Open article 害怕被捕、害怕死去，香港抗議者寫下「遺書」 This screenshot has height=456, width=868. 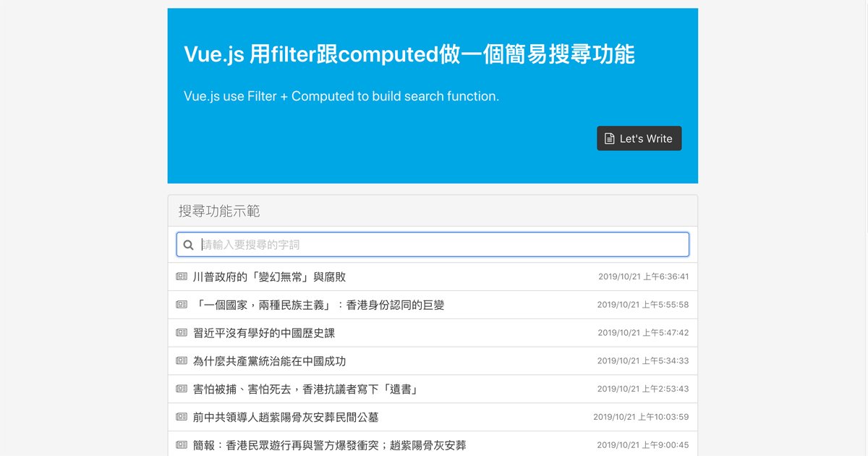click(x=306, y=389)
